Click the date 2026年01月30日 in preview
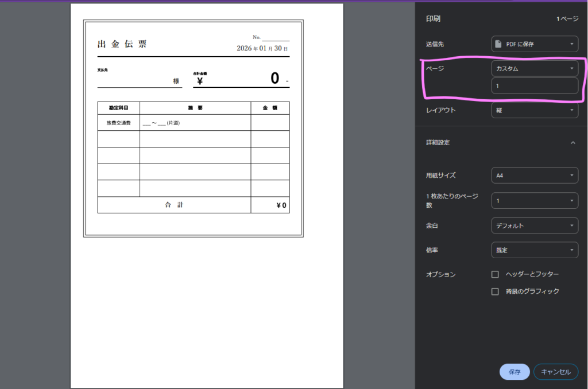Viewport: 588px width, 389px height. click(x=262, y=49)
